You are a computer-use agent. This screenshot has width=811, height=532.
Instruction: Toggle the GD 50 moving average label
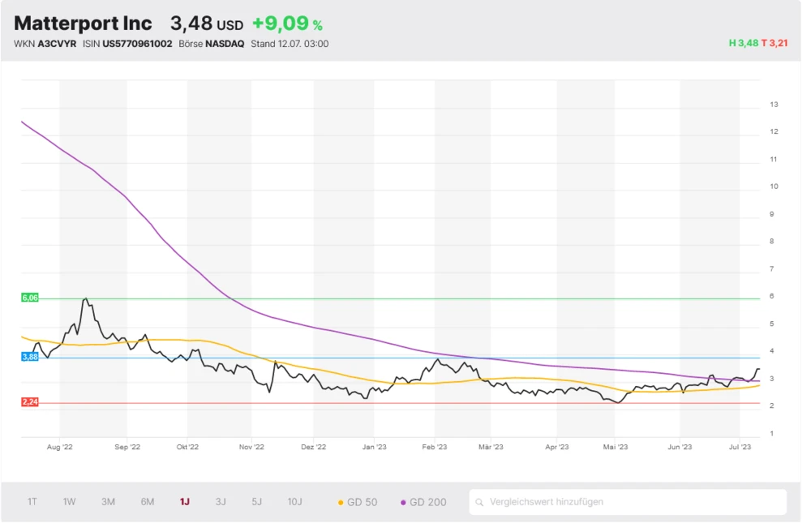tap(362, 502)
